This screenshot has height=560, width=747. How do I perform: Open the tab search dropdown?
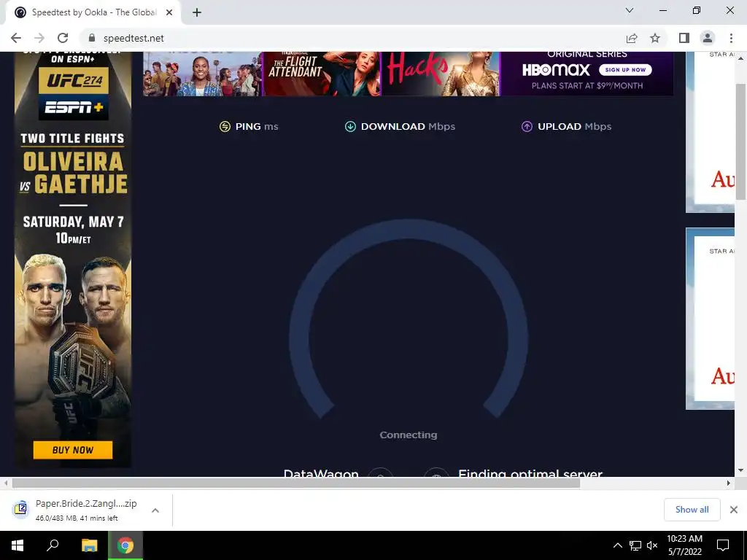tap(630, 10)
